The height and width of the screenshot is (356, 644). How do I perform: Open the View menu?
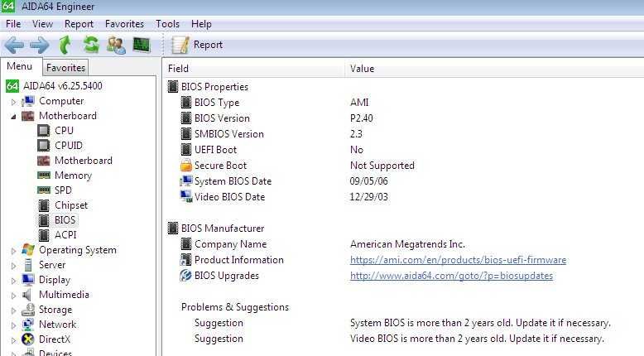[x=42, y=24]
